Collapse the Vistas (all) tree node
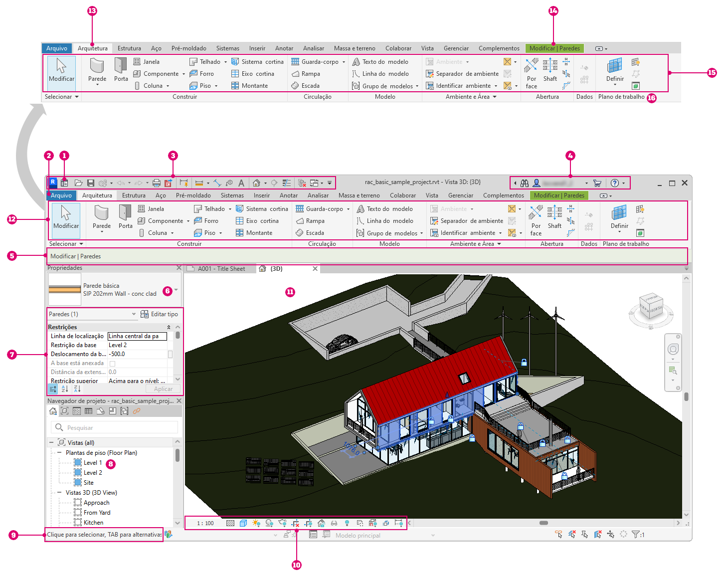 click(51, 442)
